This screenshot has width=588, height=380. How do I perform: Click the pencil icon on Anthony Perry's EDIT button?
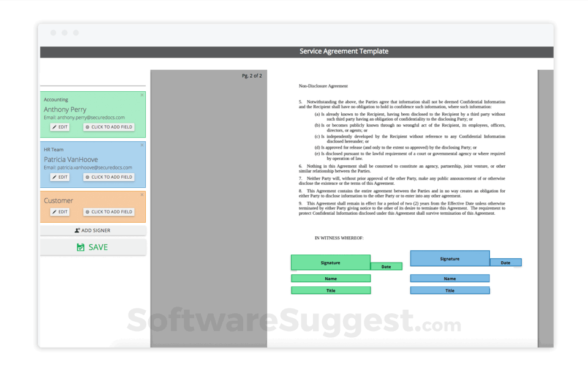point(54,126)
